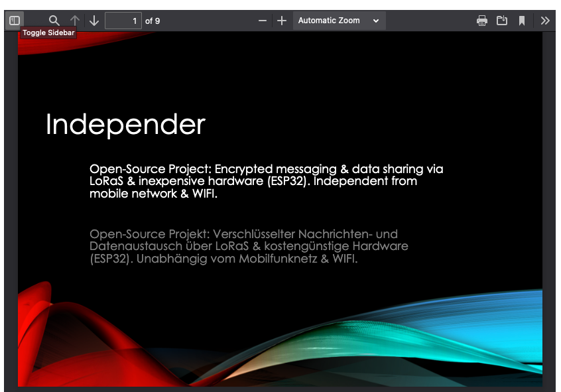Download the PDF file
Image resolution: width=561 pixels, height=392 pixels.
[x=502, y=21]
